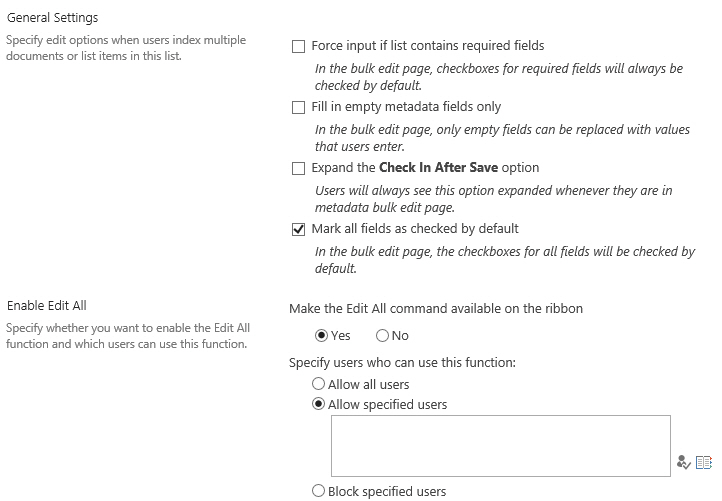The height and width of the screenshot is (501, 722).
Task: Open the address book Browse icon
Action: point(704,462)
